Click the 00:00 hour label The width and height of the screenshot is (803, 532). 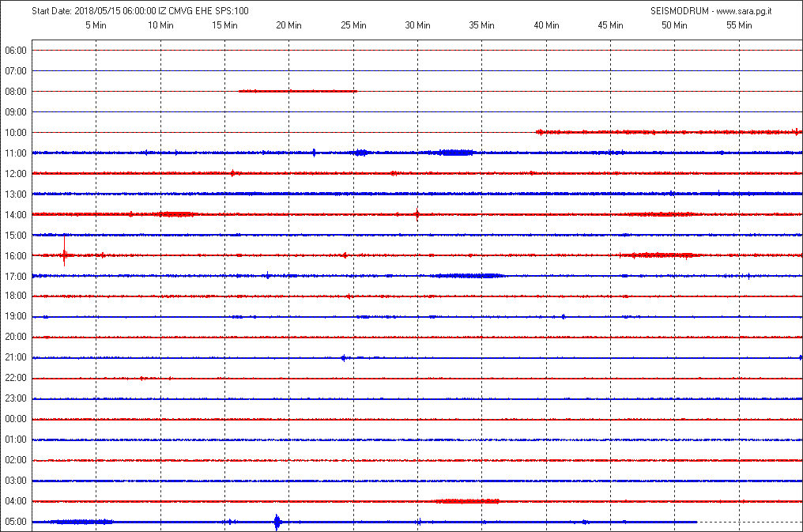pos(16,418)
